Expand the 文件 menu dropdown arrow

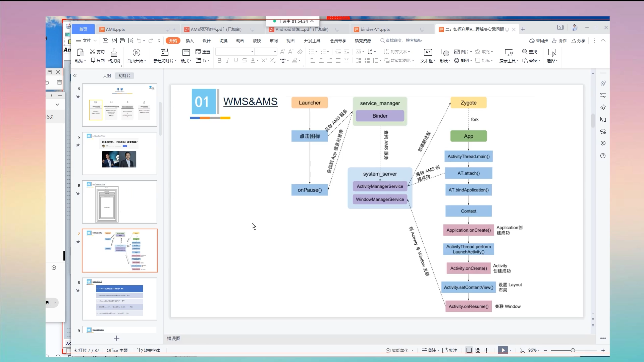(95, 41)
